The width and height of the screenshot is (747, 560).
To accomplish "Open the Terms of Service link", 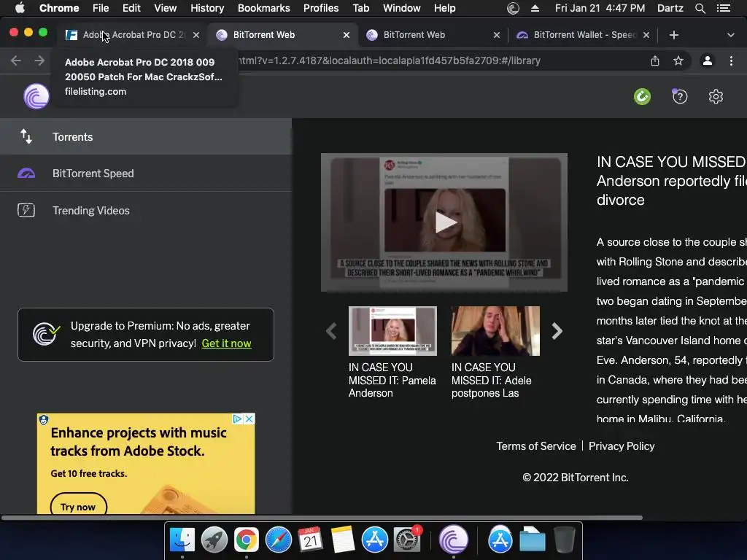I will (536, 446).
